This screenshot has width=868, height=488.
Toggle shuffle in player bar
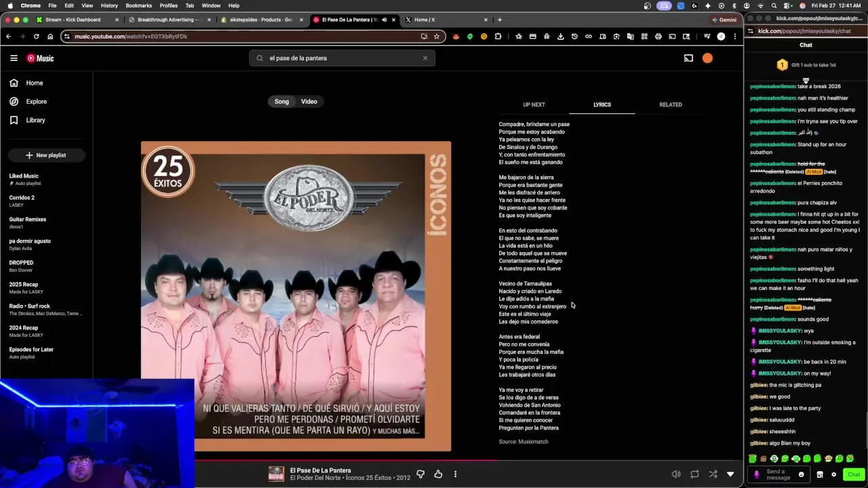click(x=713, y=474)
